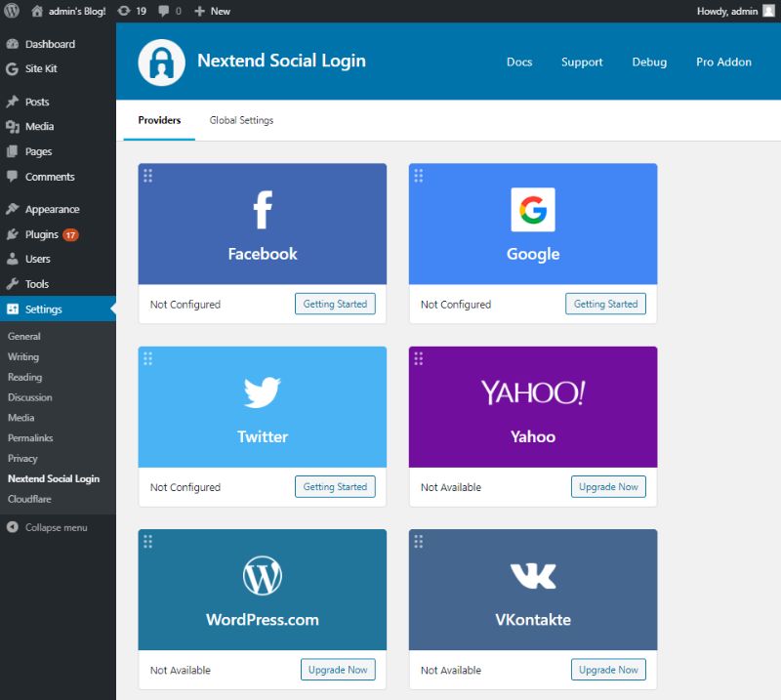Click the Appearance paintbrush icon
781x700 pixels.
[x=13, y=209]
